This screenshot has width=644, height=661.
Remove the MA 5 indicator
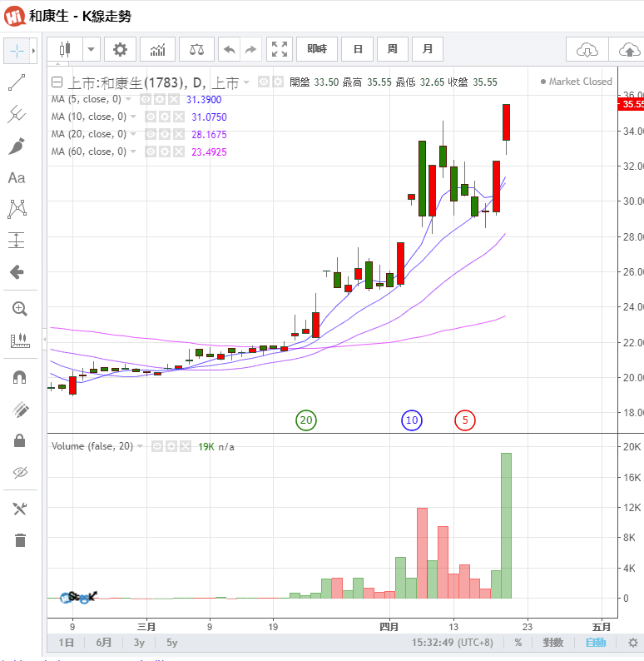(x=174, y=100)
